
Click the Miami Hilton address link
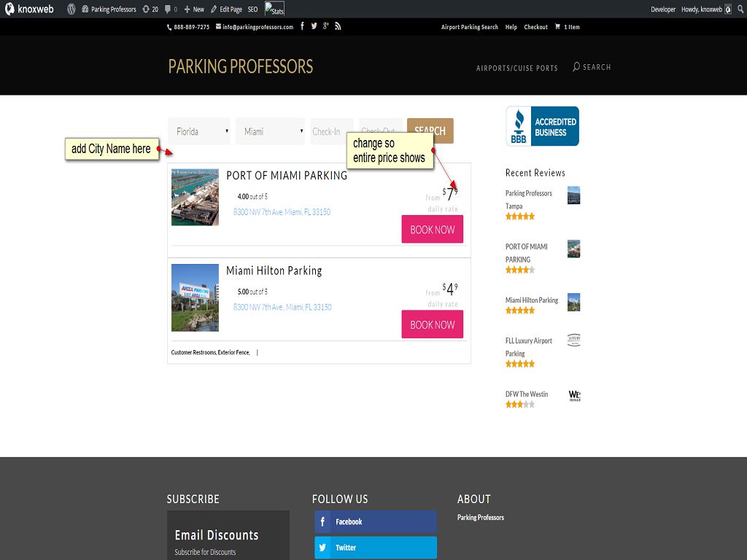click(282, 307)
